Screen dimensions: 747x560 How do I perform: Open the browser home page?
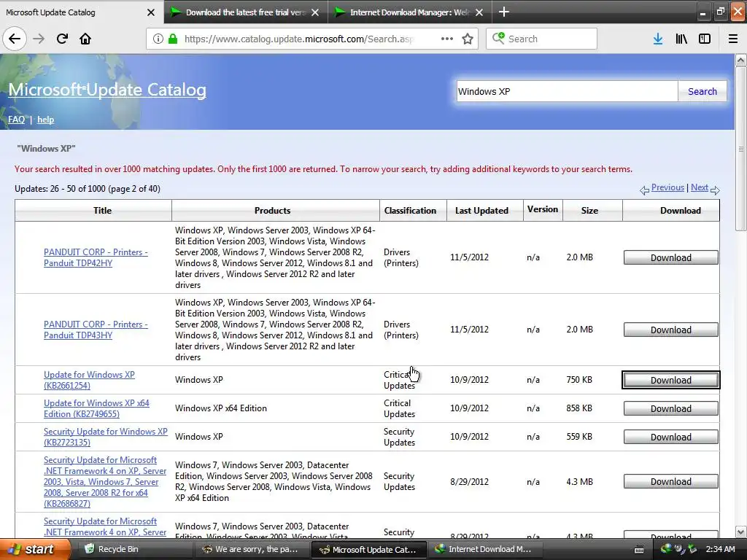pos(85,39)
